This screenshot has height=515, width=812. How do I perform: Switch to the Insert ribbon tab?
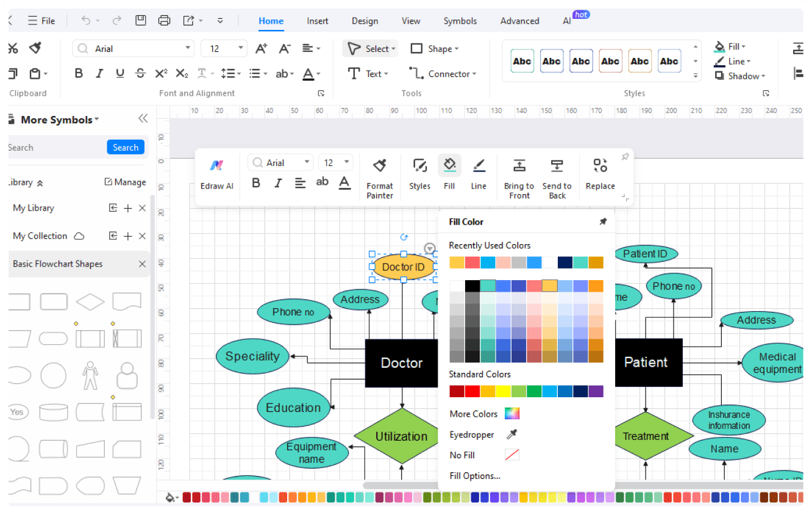pos(318,20)
